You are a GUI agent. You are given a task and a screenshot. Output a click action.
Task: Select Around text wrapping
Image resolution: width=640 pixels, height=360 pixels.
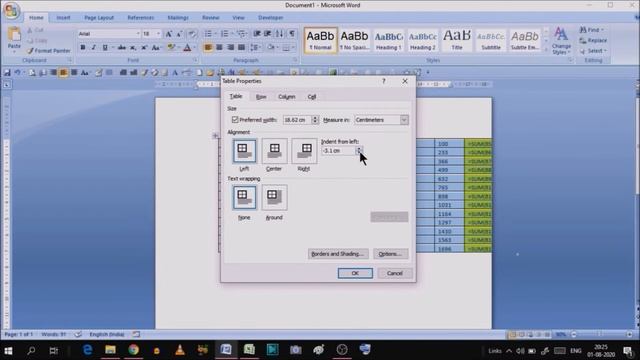[274, 198]
